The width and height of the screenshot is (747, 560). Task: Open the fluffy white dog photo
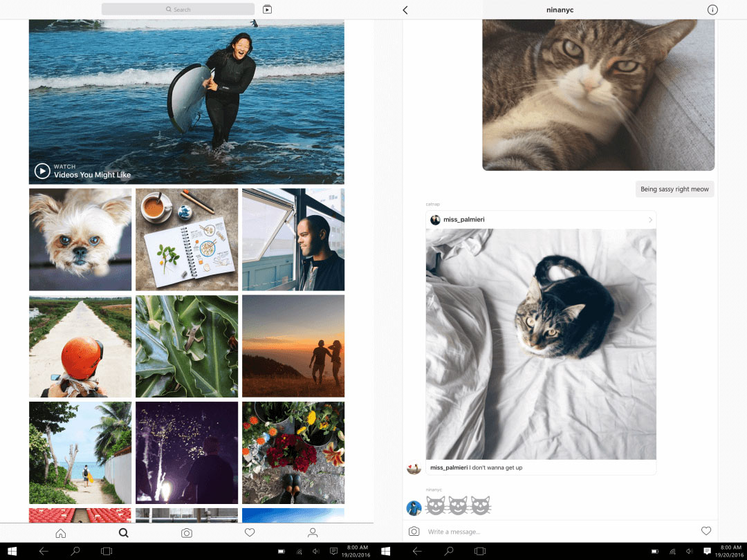tap(80, 239)
